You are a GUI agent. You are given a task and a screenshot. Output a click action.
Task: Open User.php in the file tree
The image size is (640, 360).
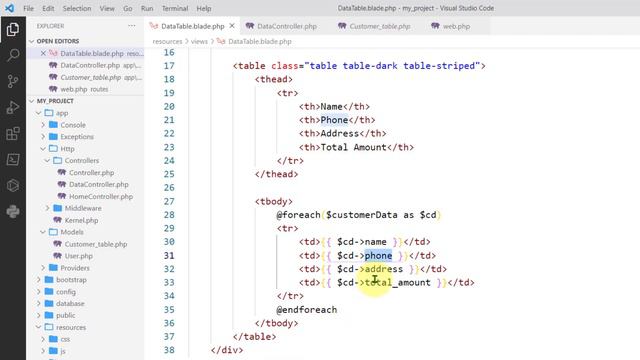(x=78, y=256)
